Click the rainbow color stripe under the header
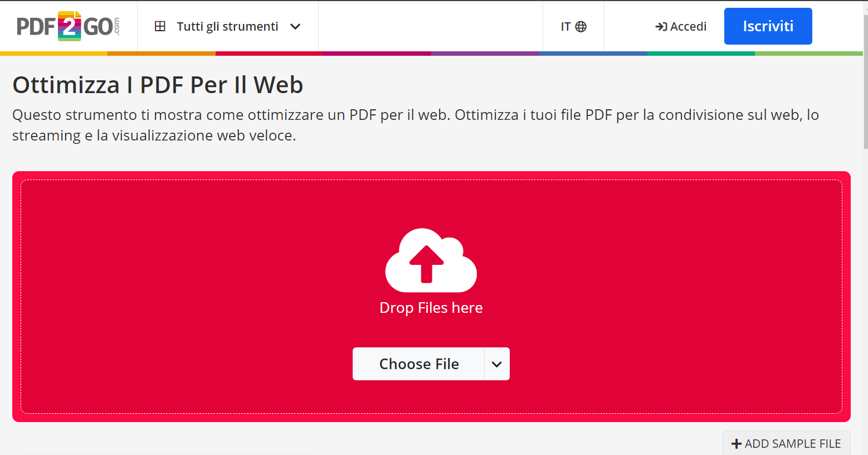Image resolution: width=868 pixels, height=455 pixels. coord(434,53)
